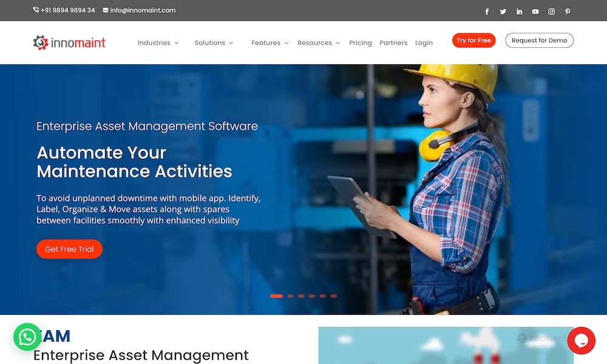The image size is (607, 364).
Task: Expand the Solutions dropdown menu
Action: [x=214, y=43]
